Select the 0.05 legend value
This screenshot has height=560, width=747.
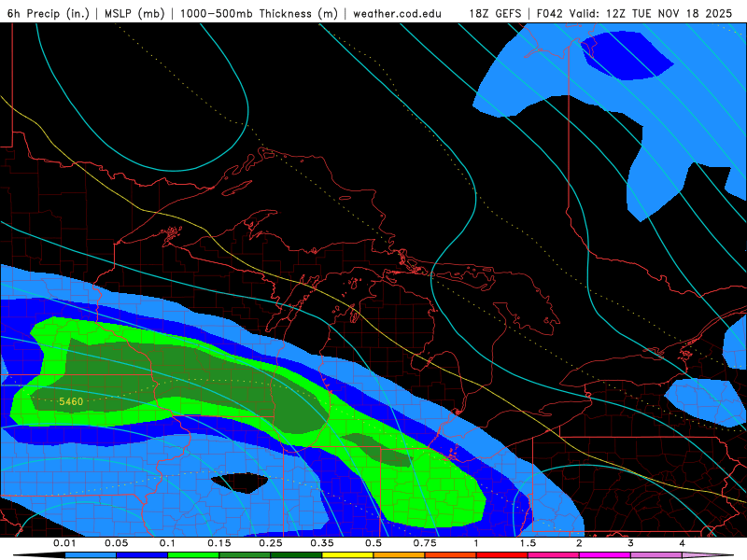(x=116, y=543)
